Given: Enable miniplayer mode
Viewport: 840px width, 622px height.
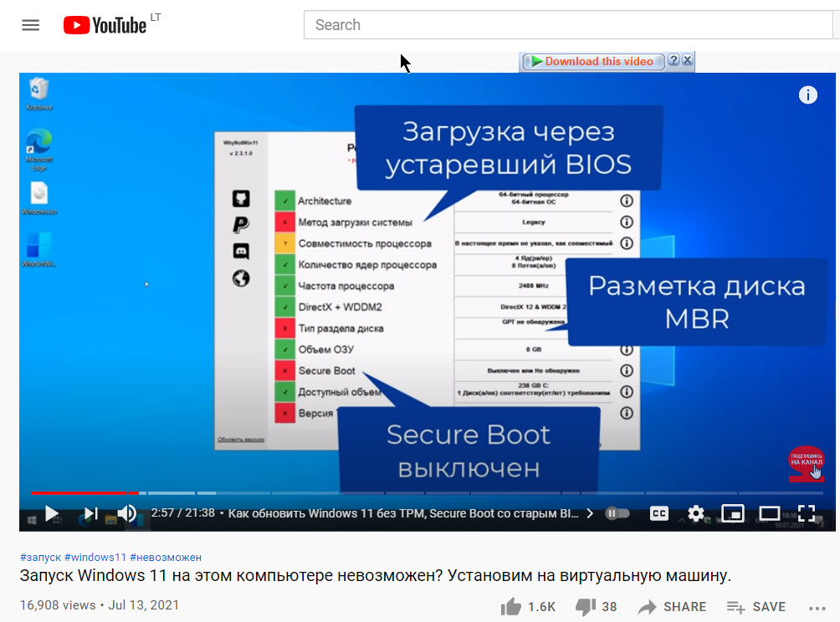Looking at the screenshot, I should pyautogui.click(x=733, y=513).
